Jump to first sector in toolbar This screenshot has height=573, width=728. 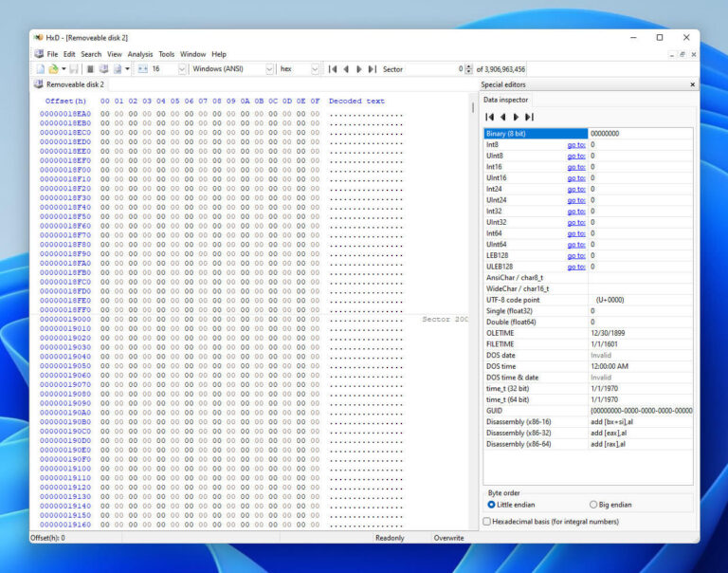[333, 69]
